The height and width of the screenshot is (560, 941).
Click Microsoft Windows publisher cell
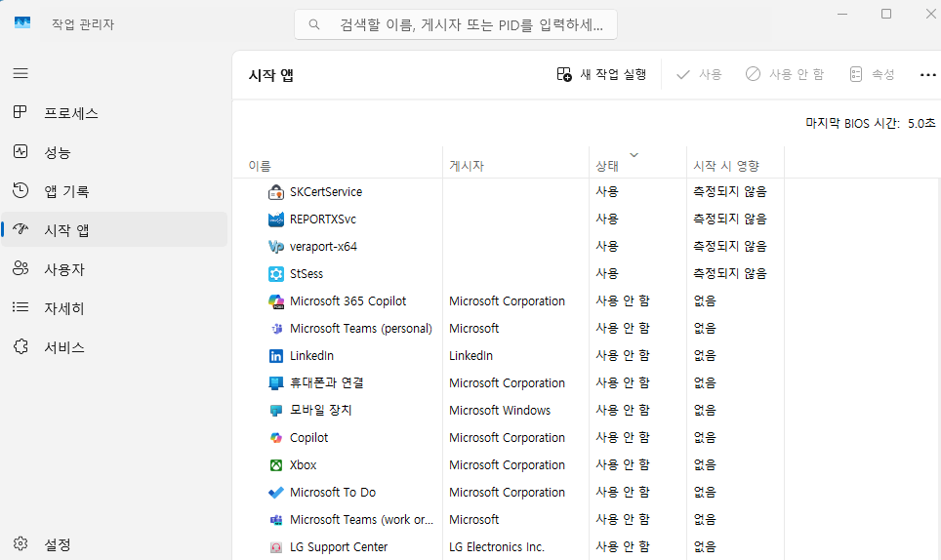[500, 410]
